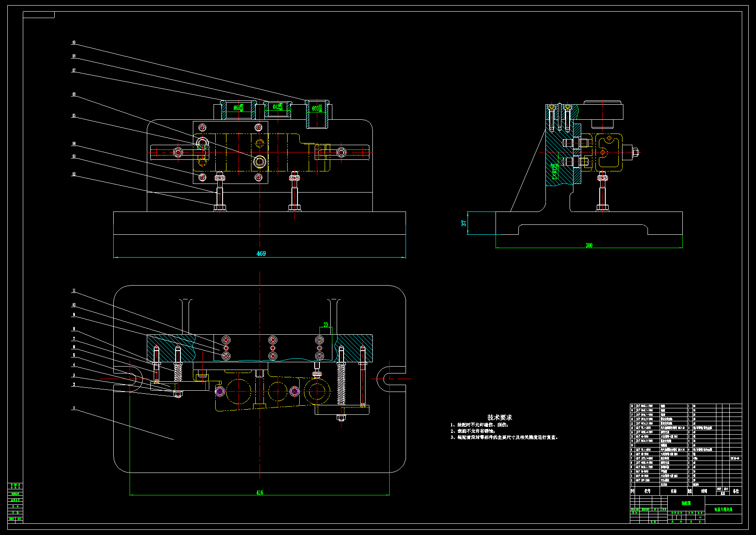756x535 pixels.
Task: Click the 37 base height dimension
Action: tap(464, 223)
